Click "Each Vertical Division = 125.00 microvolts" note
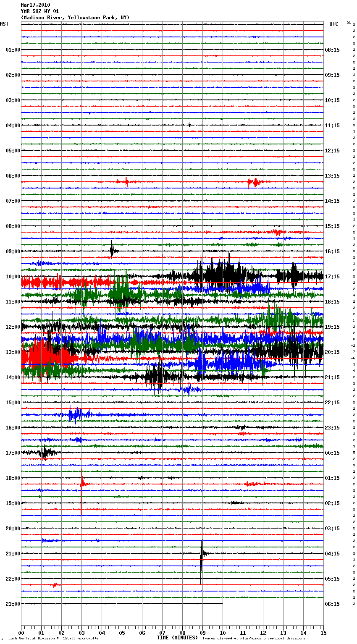The image size is (357, 644). pyautogui.click(x=53, y=638)
